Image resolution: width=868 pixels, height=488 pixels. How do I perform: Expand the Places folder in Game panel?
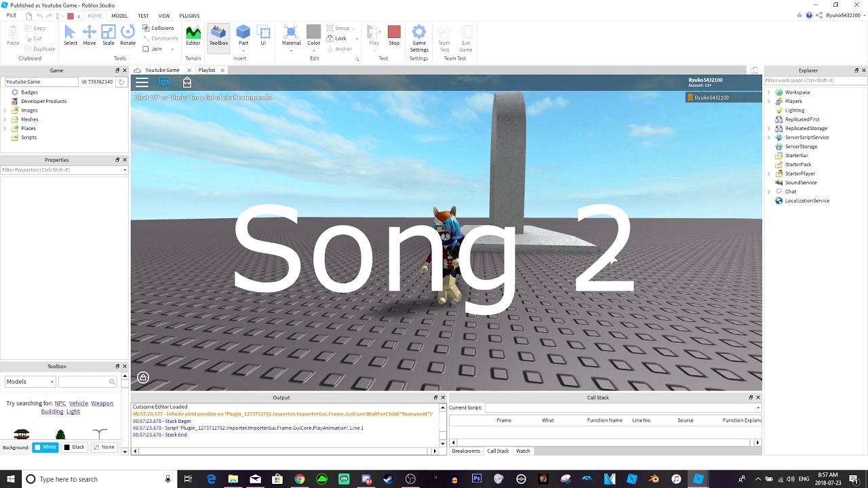click(5, 128)
